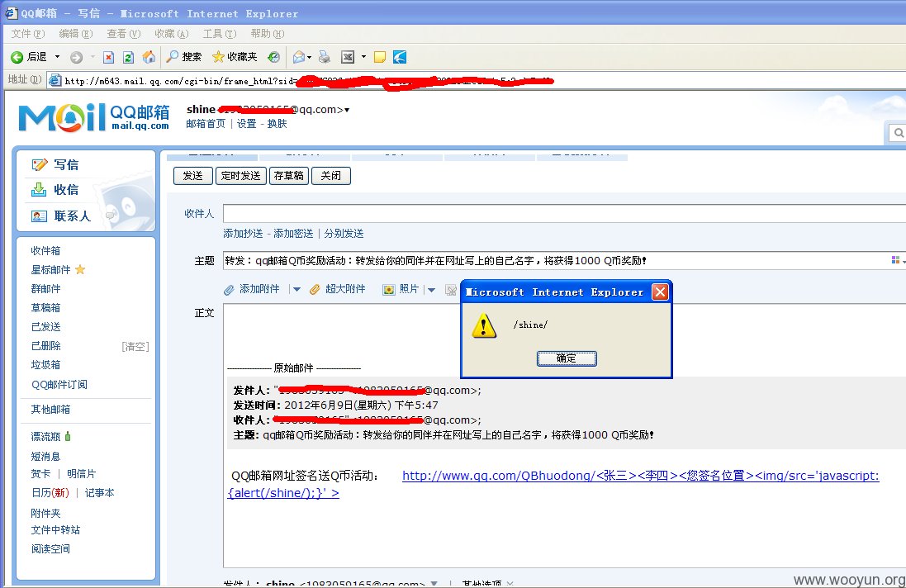The width and height of the screenshot is (906, 588).
Task: Click the QQ Mail logo
Action: [x=93, y=117]
